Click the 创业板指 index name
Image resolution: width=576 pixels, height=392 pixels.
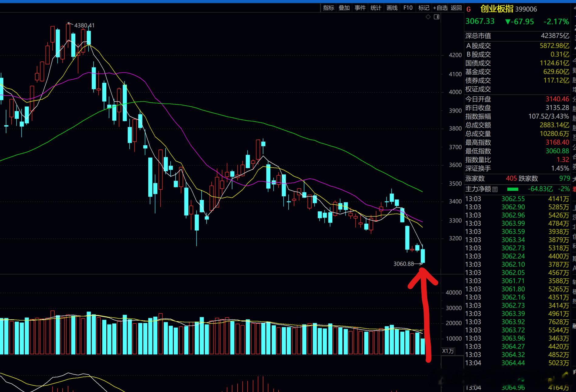[497, 9]
